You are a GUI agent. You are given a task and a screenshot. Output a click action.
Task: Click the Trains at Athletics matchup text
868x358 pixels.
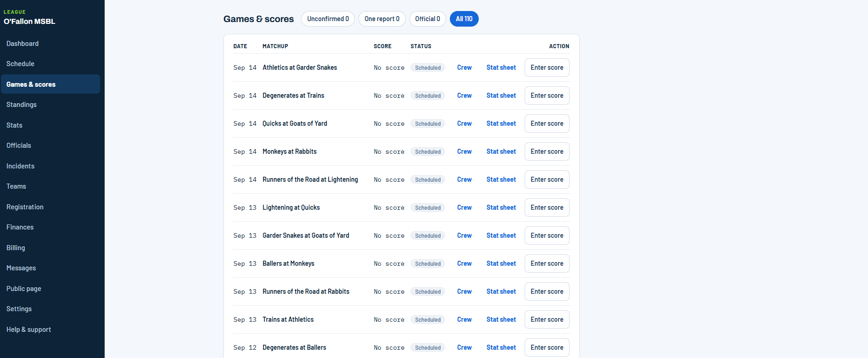288,319
